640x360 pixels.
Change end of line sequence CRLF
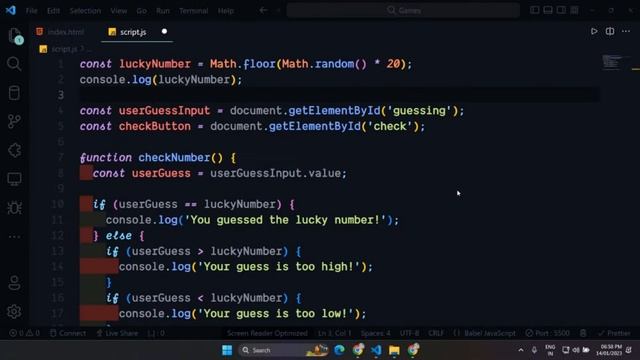(436, 333)
